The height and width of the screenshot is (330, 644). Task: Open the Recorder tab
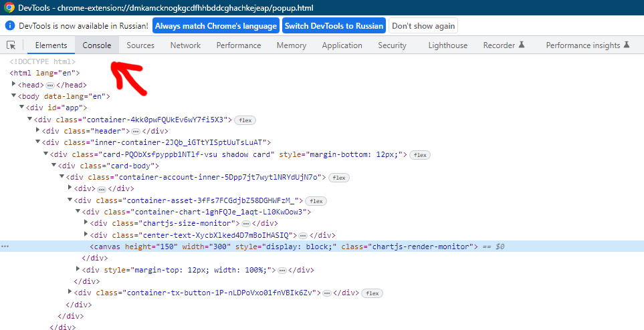(504, 45)
